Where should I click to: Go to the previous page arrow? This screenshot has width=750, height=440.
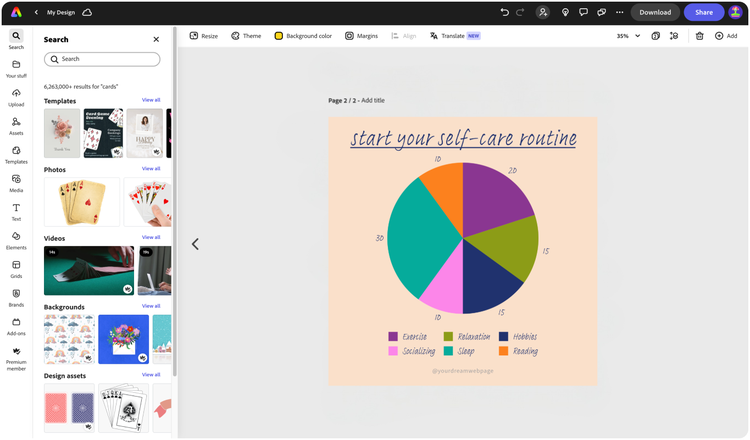point(195,244)
